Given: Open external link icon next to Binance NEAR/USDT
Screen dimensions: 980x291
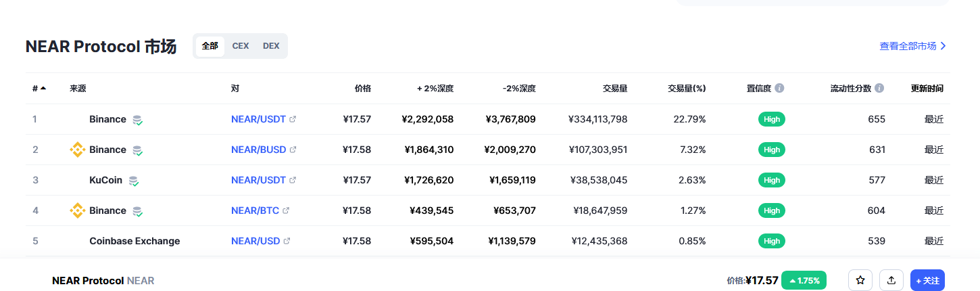Looking at the screenshot, I should [293, 119].
